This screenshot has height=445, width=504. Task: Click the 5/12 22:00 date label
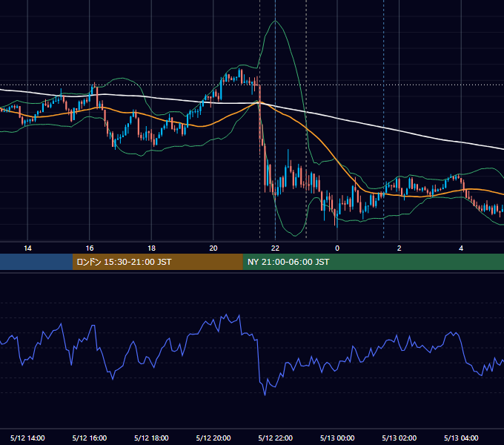(x=276, y=438)
